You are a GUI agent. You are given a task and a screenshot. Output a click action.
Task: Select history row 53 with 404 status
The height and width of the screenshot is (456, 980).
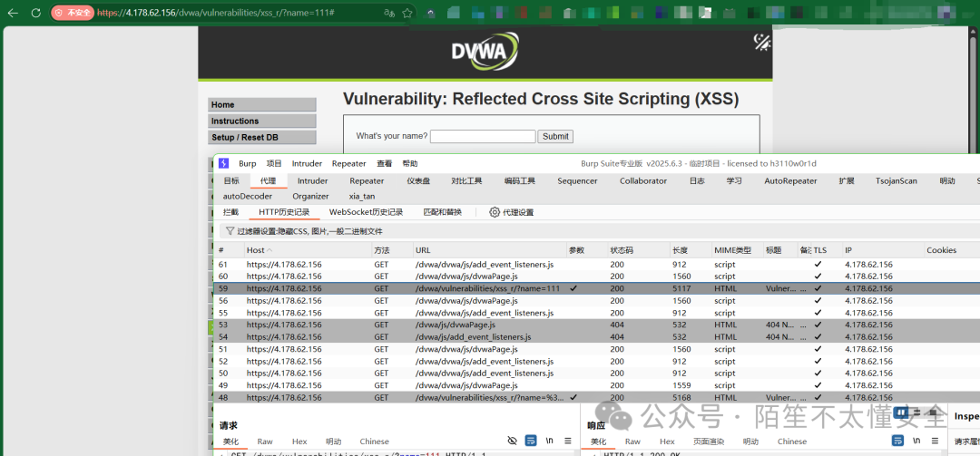597,325
